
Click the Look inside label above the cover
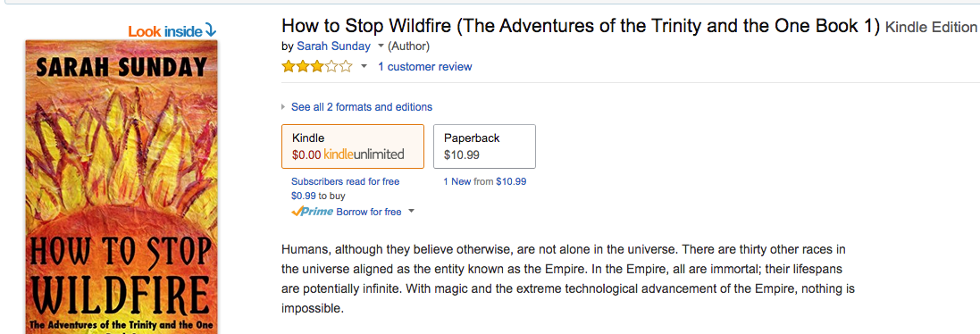point(165,31)
